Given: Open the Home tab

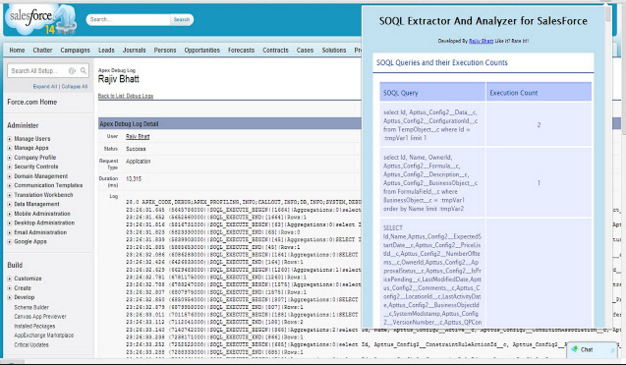Looking at the screenshot, I should (17, 50).
